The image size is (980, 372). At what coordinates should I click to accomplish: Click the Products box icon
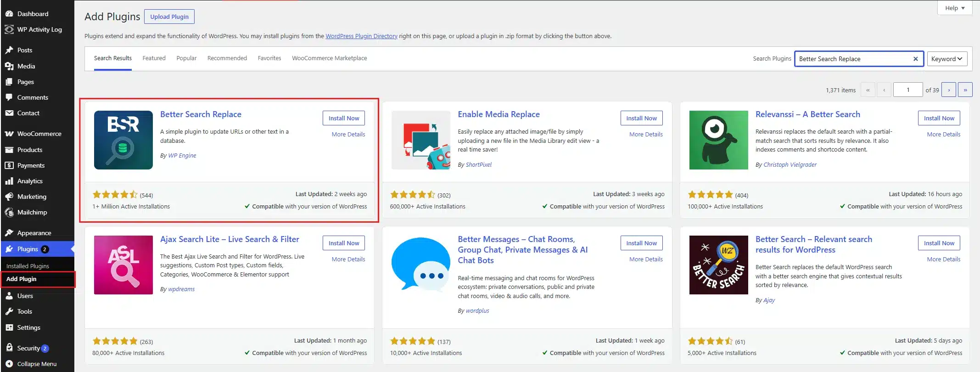pos(9,150)
